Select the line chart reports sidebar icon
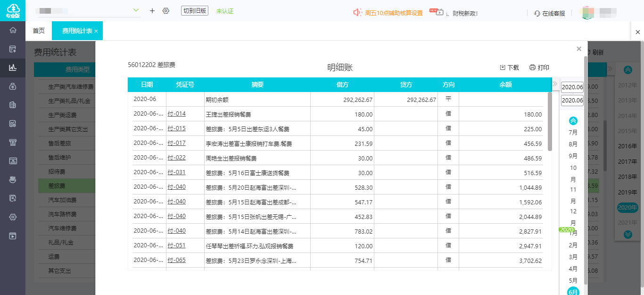This screenshot has height=295, width=644. coord(13,67)
